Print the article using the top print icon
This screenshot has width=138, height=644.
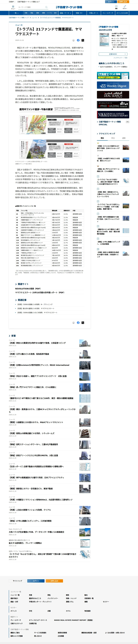(73, 40)
